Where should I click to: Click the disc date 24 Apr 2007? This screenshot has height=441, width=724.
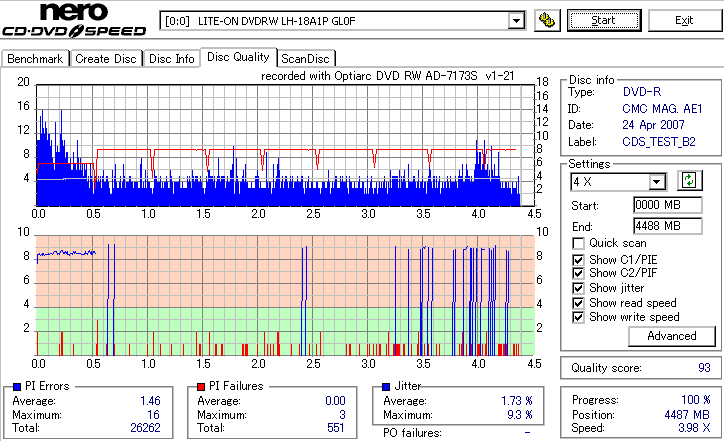653,125
